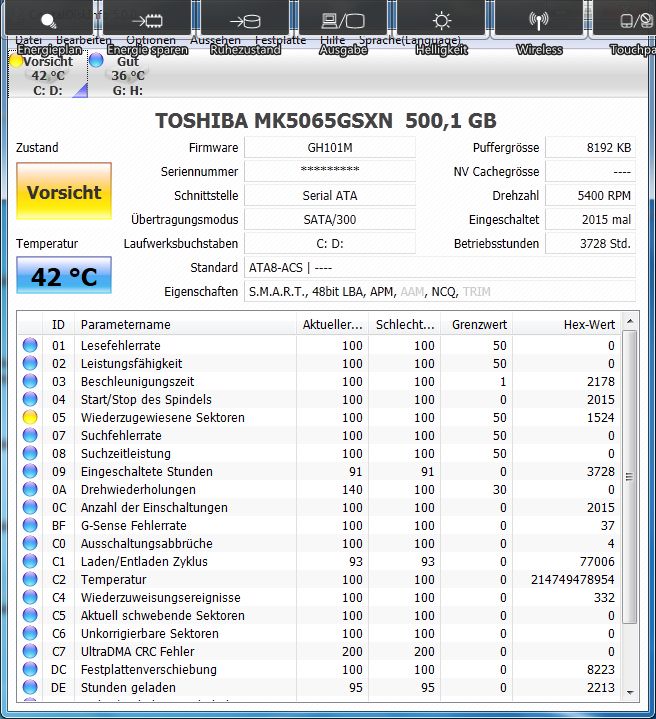Viewport: 656px width, 719px height.
Task: Click hex value 1524 of reallocated sectors
Action: tap(601, 417)
